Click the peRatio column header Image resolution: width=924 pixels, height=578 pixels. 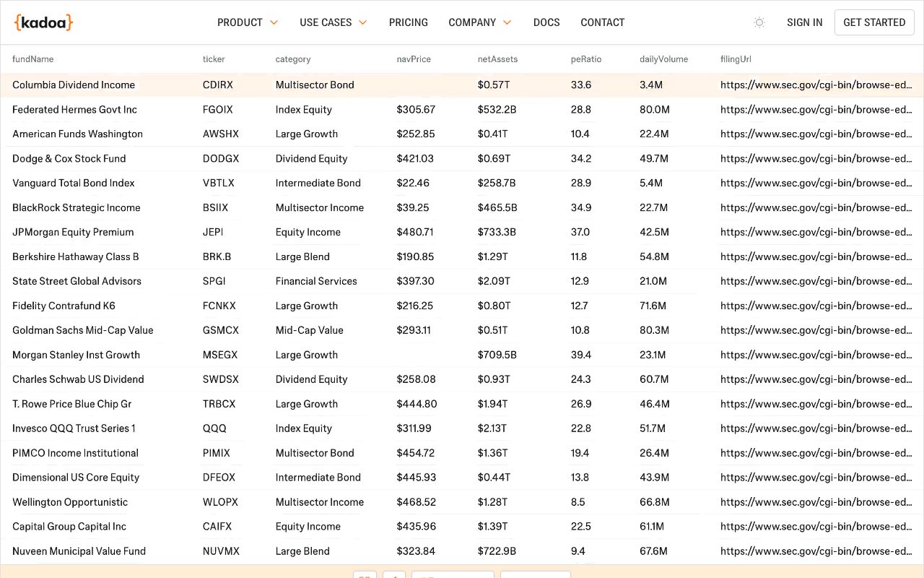[586, 59]
